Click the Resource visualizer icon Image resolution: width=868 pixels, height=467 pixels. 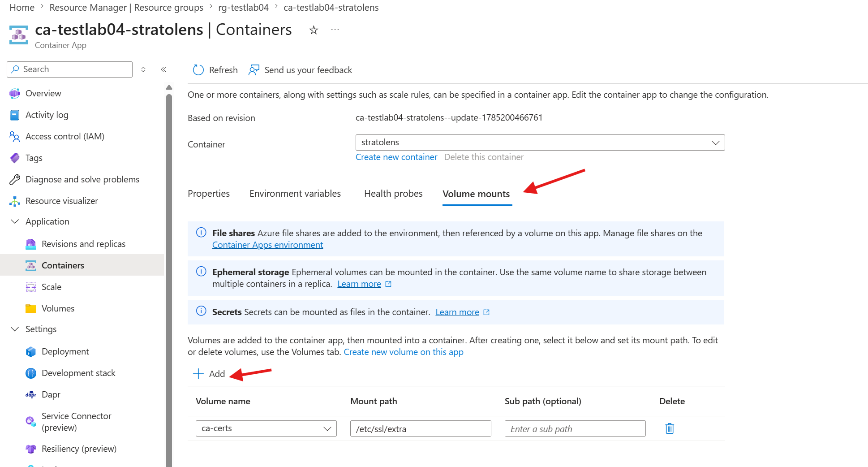(15, 201)
